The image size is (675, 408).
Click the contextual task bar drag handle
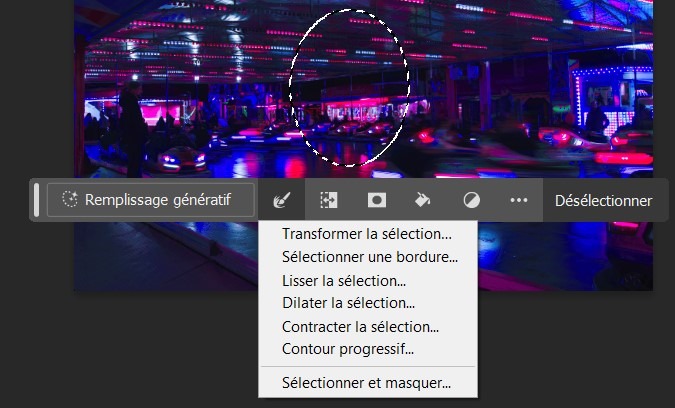(x=38, y=200)
